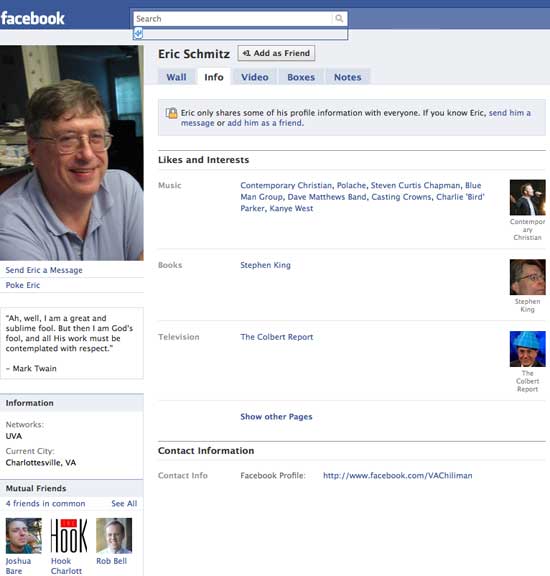Screen dimensions: 550x576
Task: Expand Show other Pages
Action: [276, 417]
